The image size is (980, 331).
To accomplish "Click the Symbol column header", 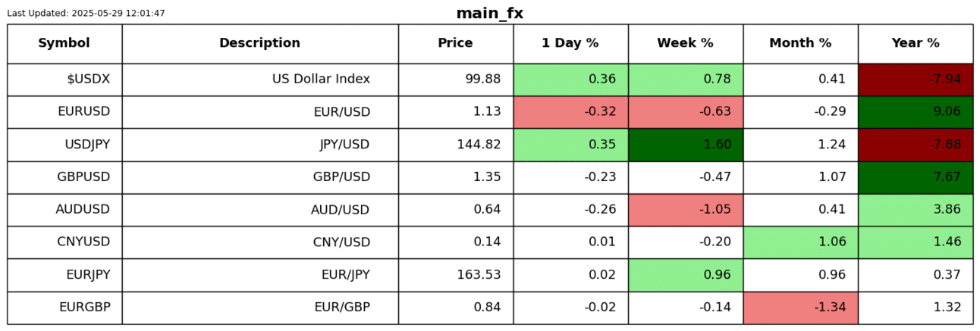I will pyautogui.click(x=64, y=43).
